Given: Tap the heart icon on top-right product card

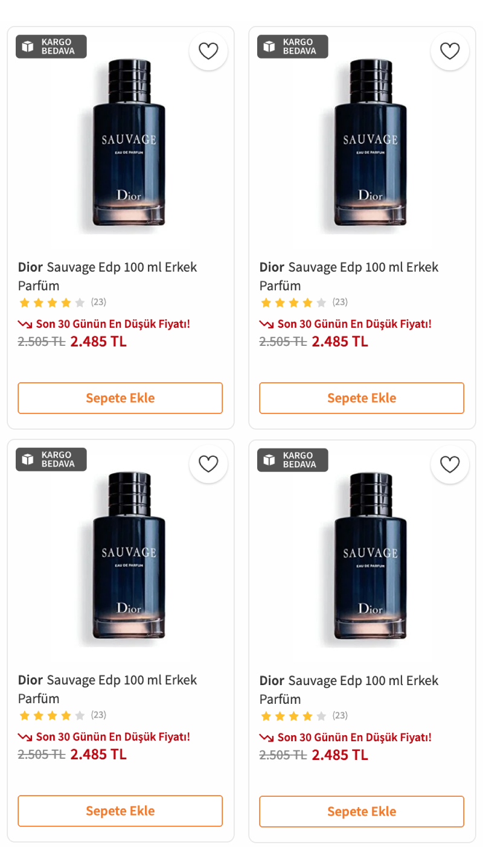Looking at the screenshot, I should click(450, 51).
